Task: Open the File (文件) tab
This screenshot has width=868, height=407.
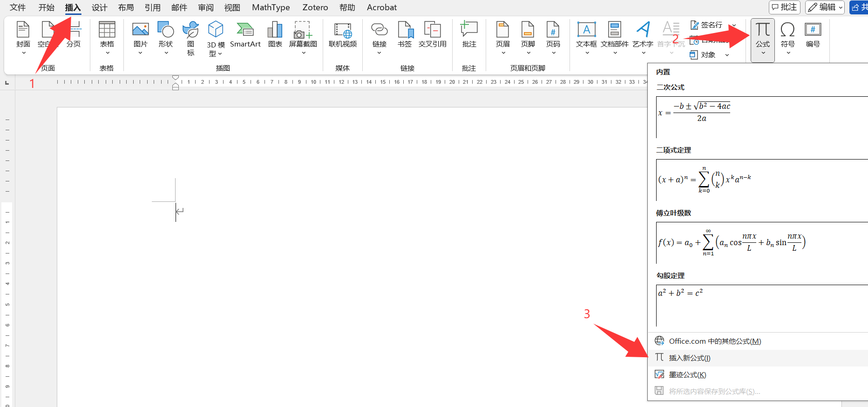Action: click(x=18, y=7)
